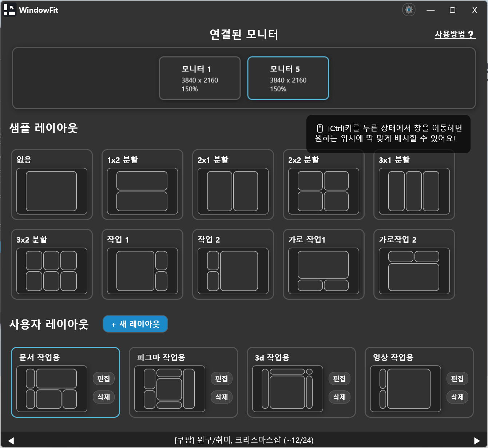Click the 새 레이아웃 button
488x448 pixels.
pyautogui.click(x=135, y=324)
